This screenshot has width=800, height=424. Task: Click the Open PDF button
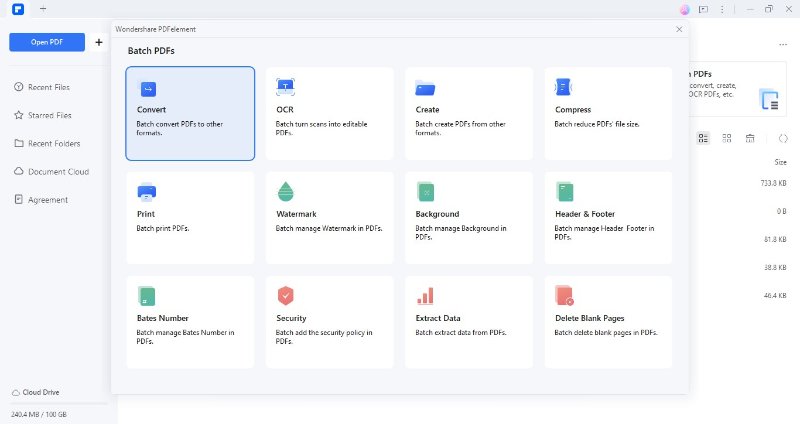[x=47, y=42]
